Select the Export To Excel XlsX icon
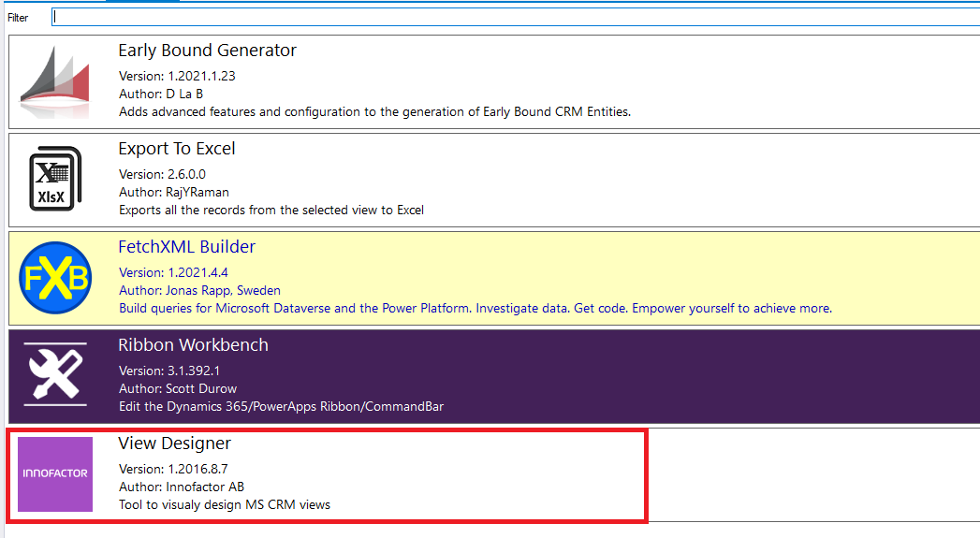 click(x=55, y=179)
